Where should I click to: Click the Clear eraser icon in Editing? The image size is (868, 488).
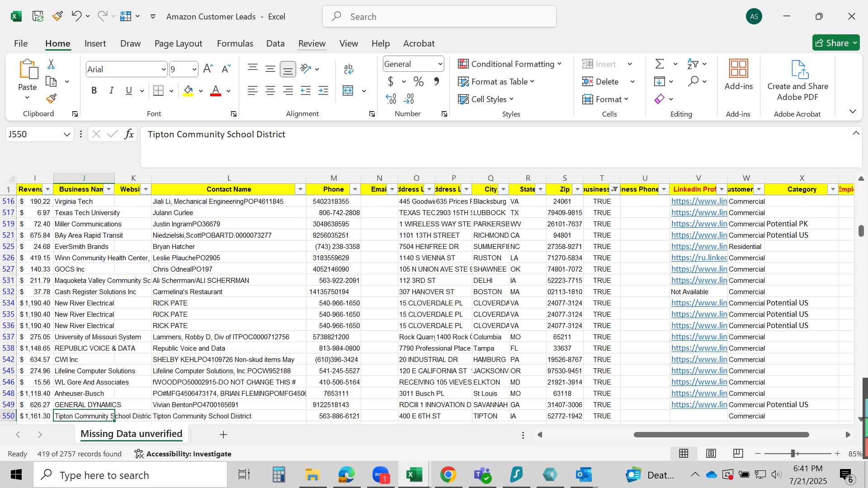click(x=660, y=99)
